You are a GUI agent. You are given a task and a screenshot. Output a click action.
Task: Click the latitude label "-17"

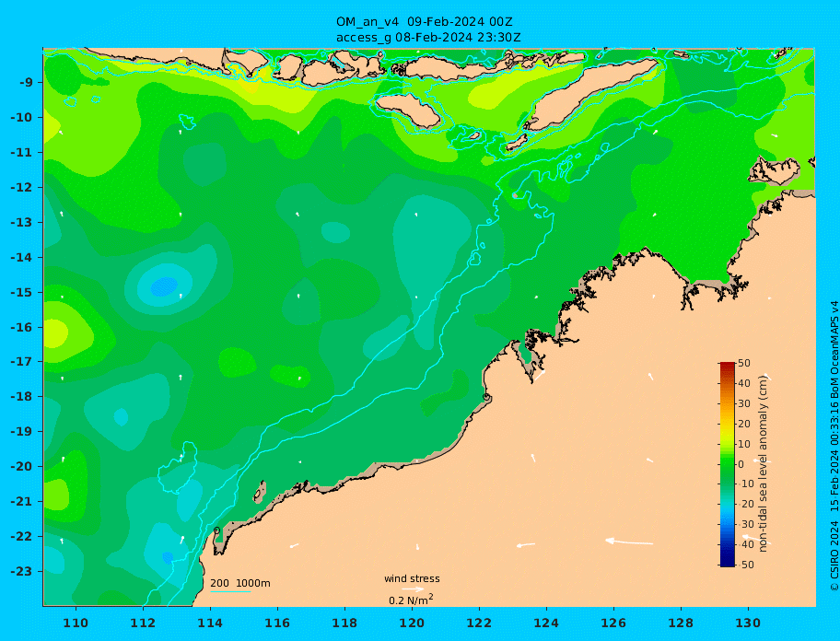[21, 361]
